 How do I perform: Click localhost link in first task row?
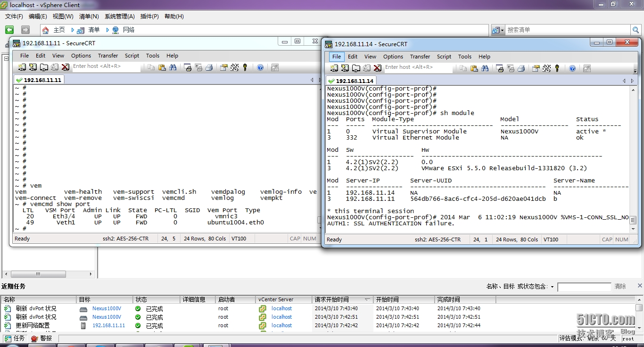coord(281,309)
